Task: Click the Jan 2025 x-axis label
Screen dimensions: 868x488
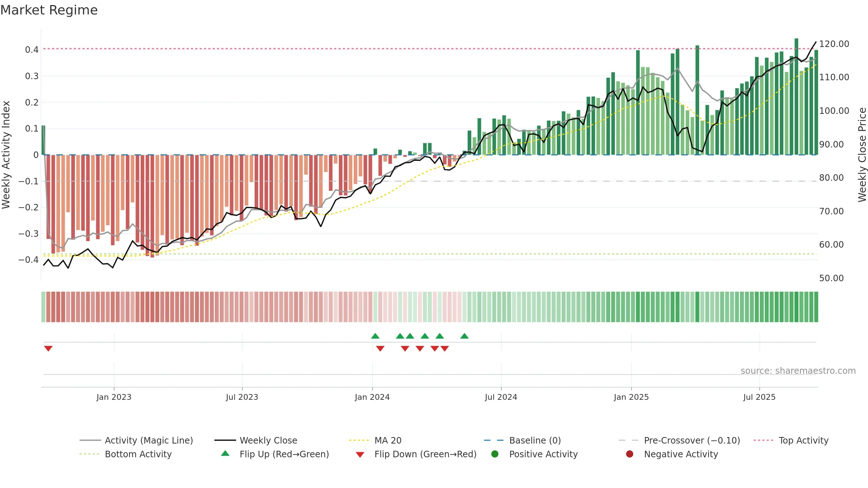Action: coord(631,397)
